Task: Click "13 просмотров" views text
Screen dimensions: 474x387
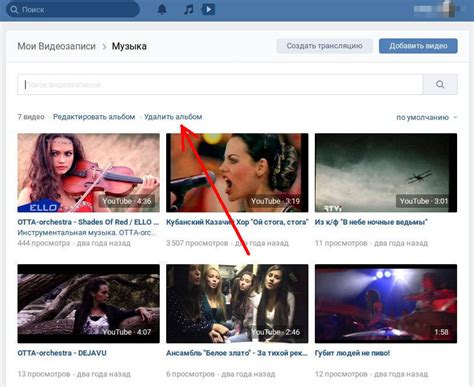Action: [x=44, y=374]
